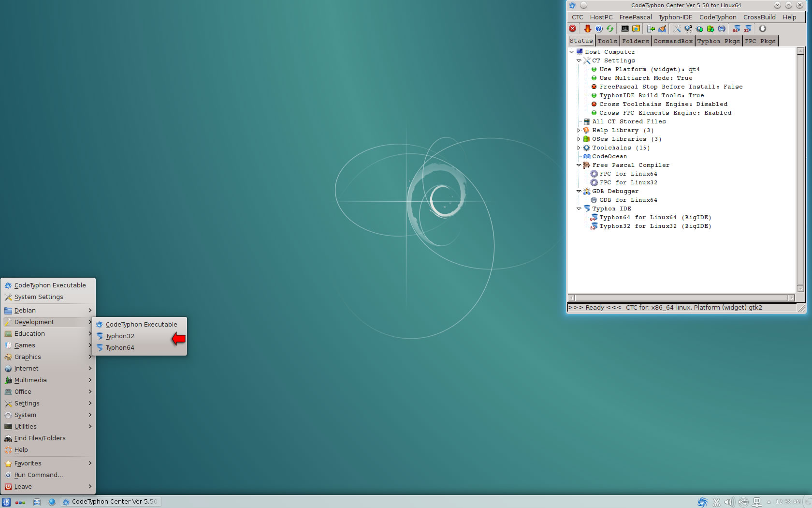Click the orange down-arrow toolbar icon

tap(588, 29)
